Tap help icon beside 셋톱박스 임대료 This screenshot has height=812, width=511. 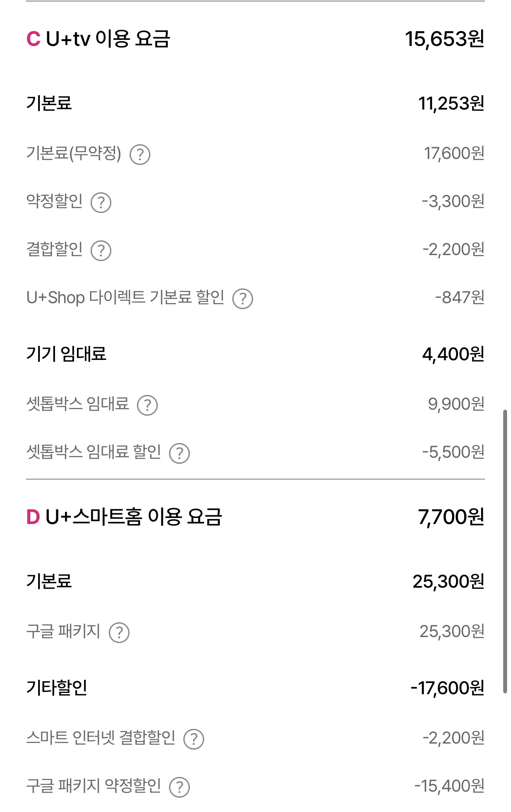[147, 405]
